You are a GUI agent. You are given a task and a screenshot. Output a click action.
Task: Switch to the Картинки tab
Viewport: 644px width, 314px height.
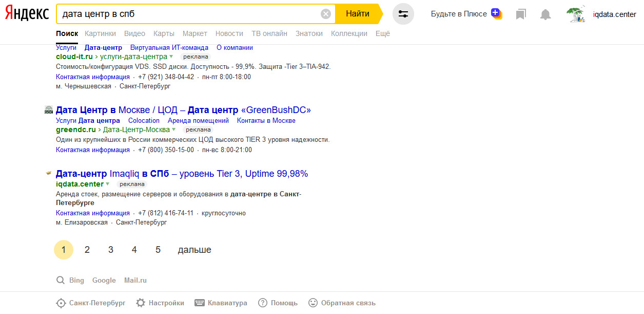pyautogui.click(x=100, y=33)
